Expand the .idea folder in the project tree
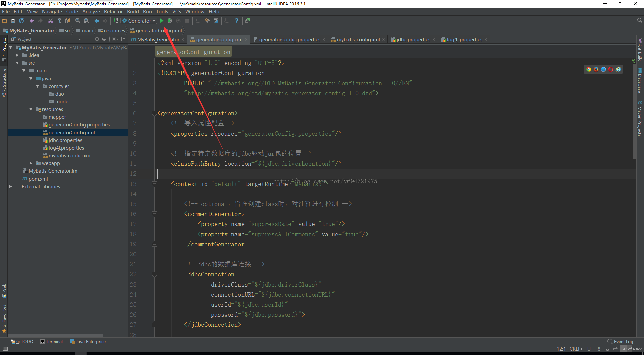This screenshot has height=355, width=644. click(x=17, y=55)
